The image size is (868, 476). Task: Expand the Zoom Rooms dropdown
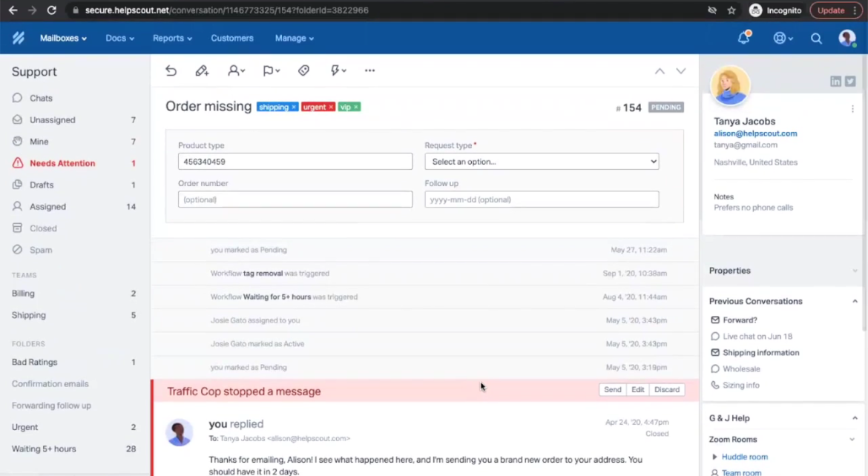click(x=852, y=440)
